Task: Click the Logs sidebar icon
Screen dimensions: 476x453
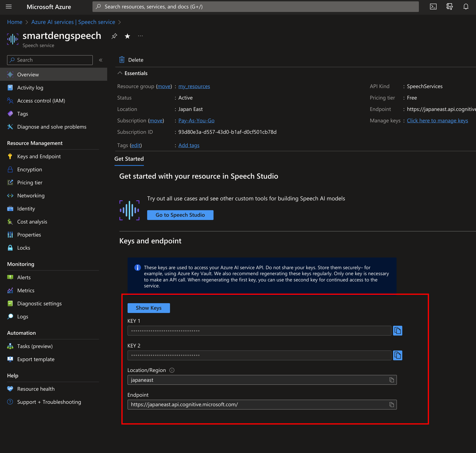Action: (10, 317)
